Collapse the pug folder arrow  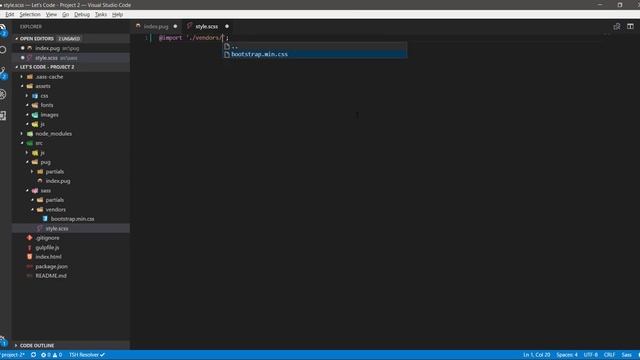pyautogui.click(x=27, y=162)
